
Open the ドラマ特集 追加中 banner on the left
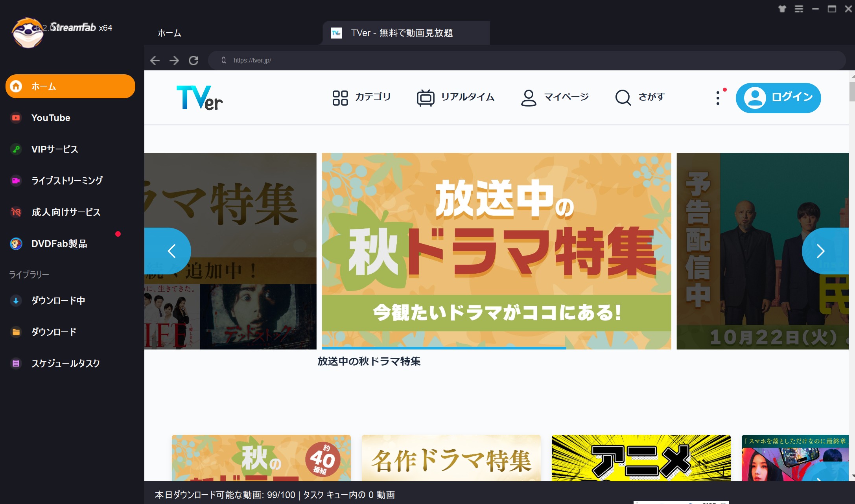tap(230, 251)
